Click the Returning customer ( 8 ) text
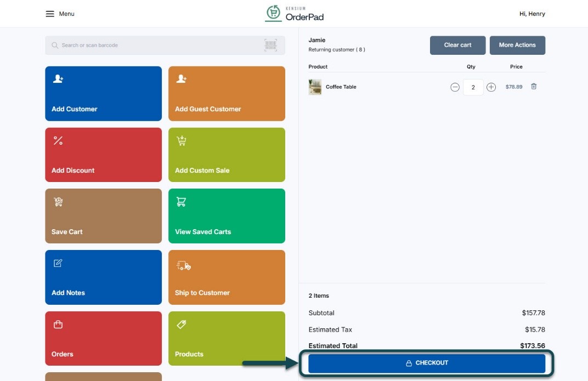 pos(337,49)
